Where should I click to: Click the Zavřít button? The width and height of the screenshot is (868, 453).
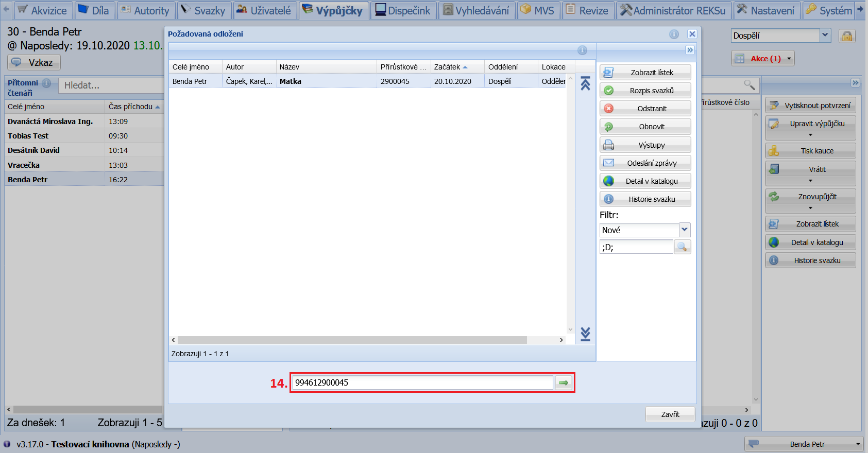670,414
